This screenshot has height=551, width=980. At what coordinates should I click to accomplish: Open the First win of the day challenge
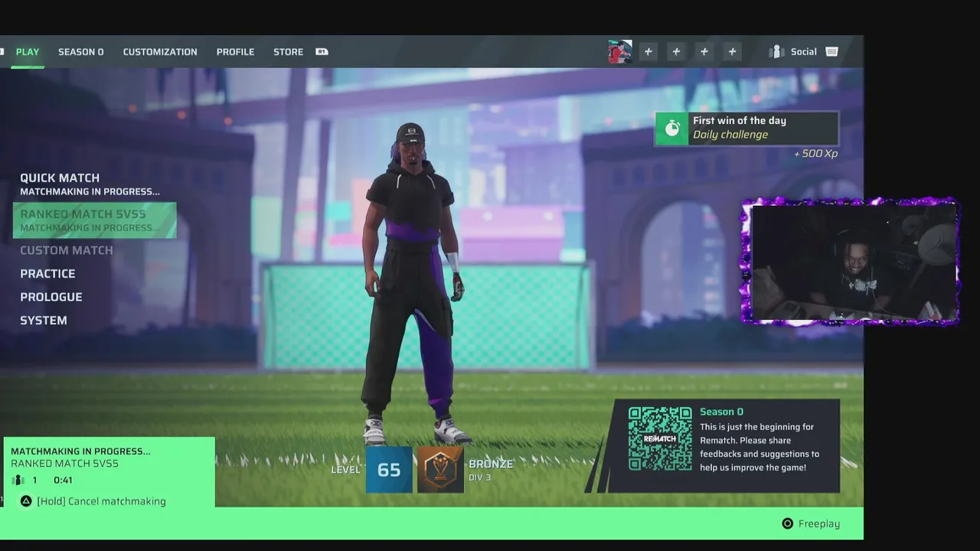746,128
